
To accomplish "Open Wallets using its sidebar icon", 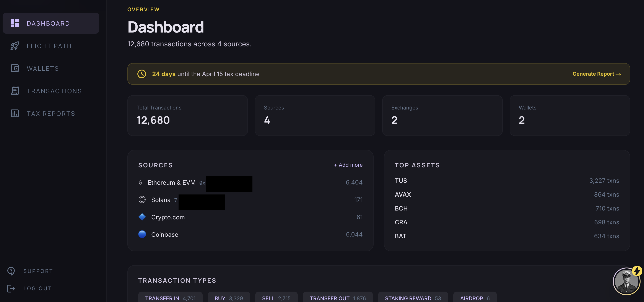I will coord(15,68).
